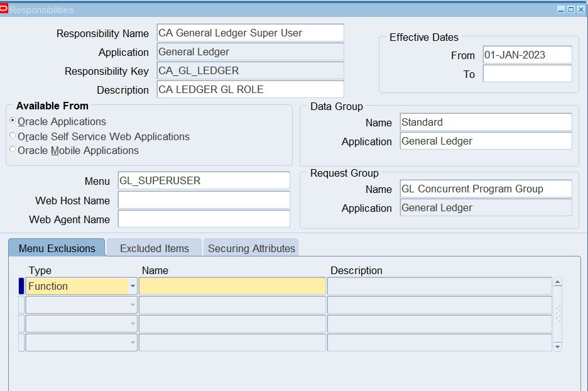The image size is (588, 391).
Task: Maximize the Responsibilities window
Action: (571, 10)
